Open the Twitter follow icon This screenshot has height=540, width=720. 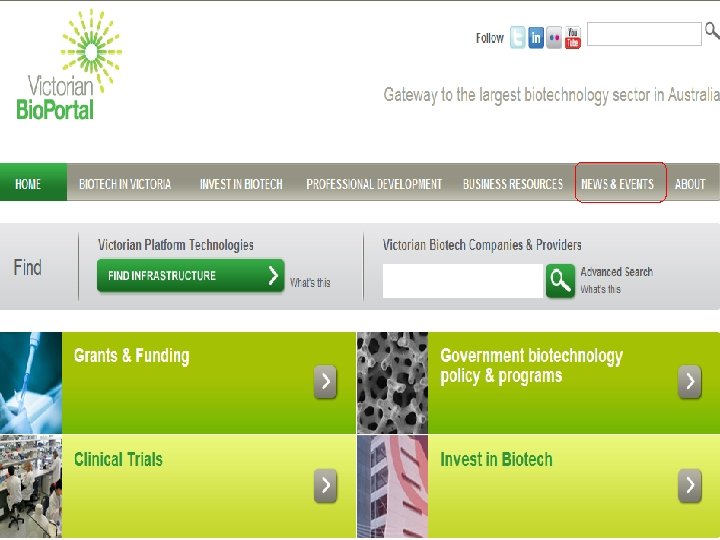(518, 38)
